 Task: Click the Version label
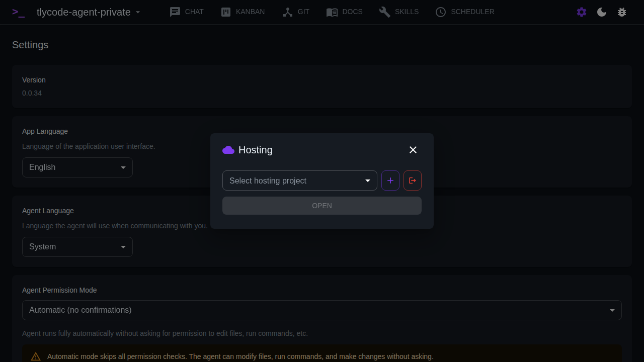pyautogui.click(x=34, y=80)
